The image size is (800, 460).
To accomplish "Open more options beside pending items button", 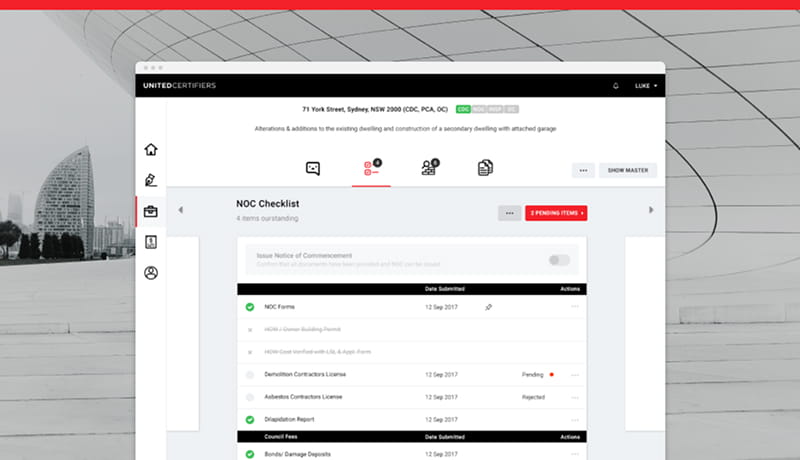I will [509, 213].
